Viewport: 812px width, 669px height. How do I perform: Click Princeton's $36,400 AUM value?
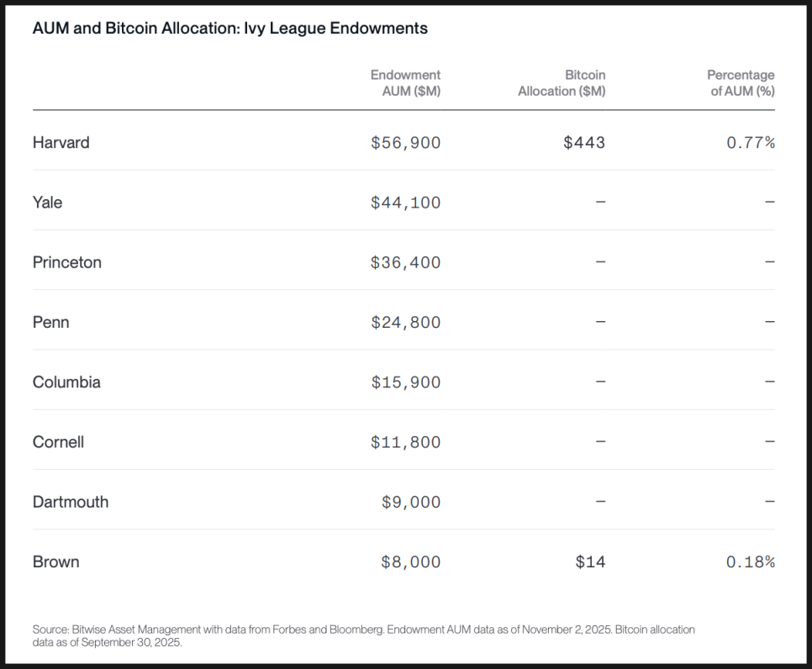[x=405, y=262]
